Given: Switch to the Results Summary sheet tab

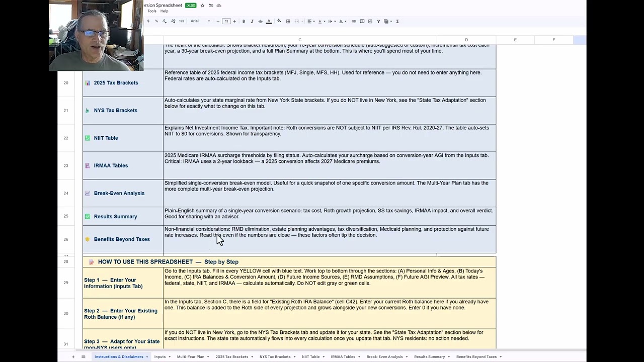Looking at the screenshot, I should point(430,357).
